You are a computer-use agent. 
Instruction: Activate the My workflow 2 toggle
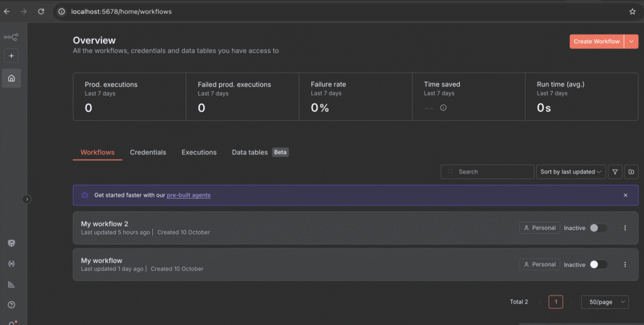click(x=598, y=228)
